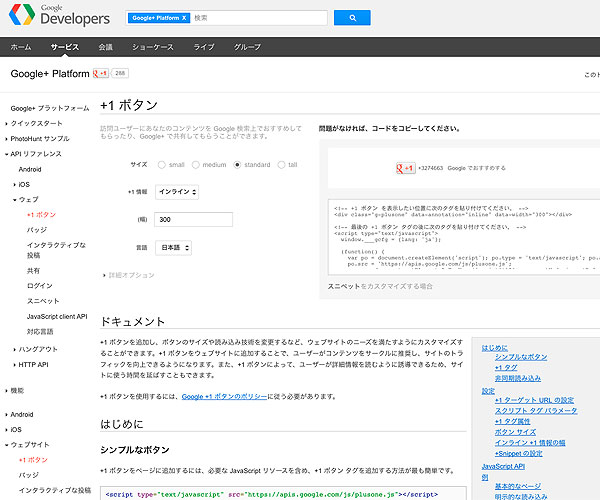
Task: Select the standard size radio button
Action: coord(237,165)
